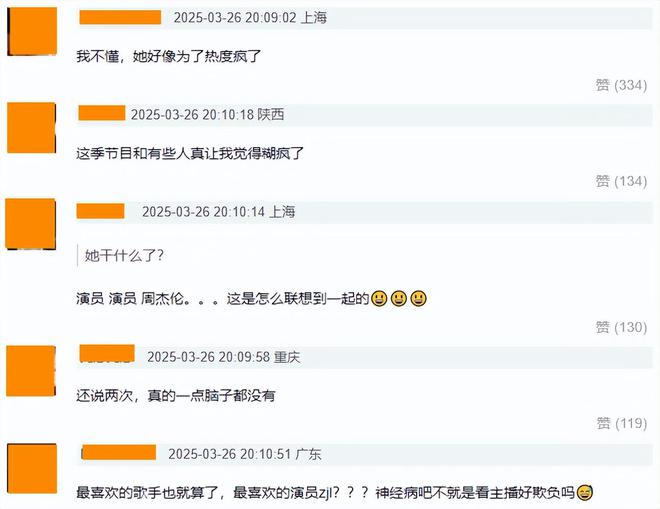
Task: Open username of the Chongqing commenter
Action: tap(107, 353)
